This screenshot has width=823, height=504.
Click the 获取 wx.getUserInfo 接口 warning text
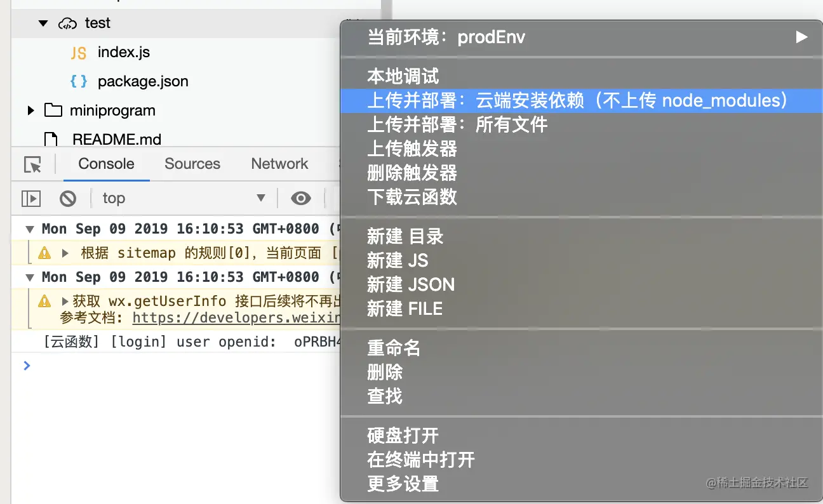207,301
